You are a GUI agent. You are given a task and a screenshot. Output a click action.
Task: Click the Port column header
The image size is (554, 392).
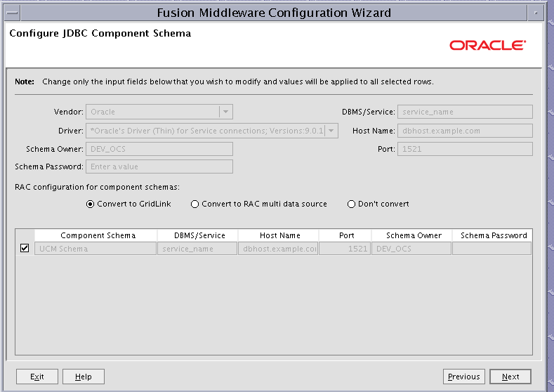coord(345,235)
